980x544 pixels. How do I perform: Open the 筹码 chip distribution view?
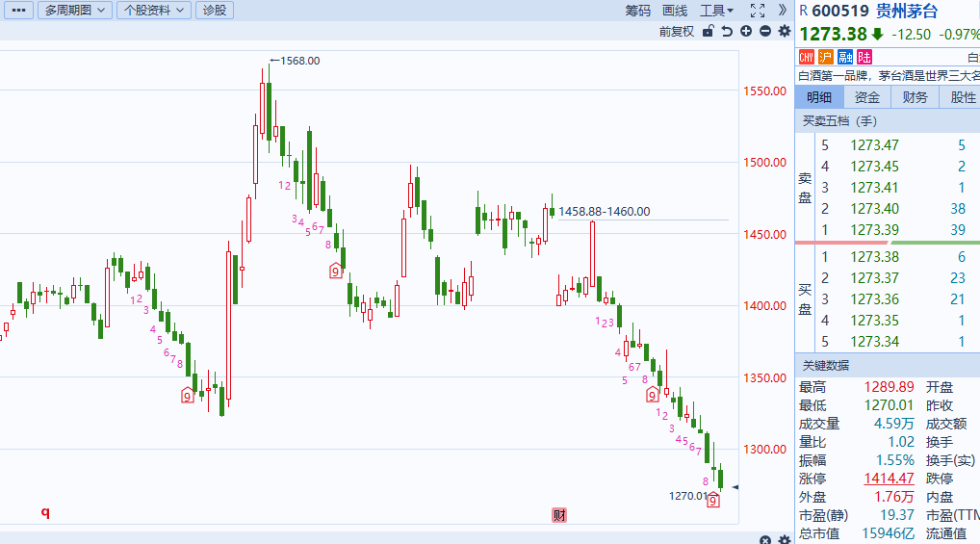click(637, 11)
